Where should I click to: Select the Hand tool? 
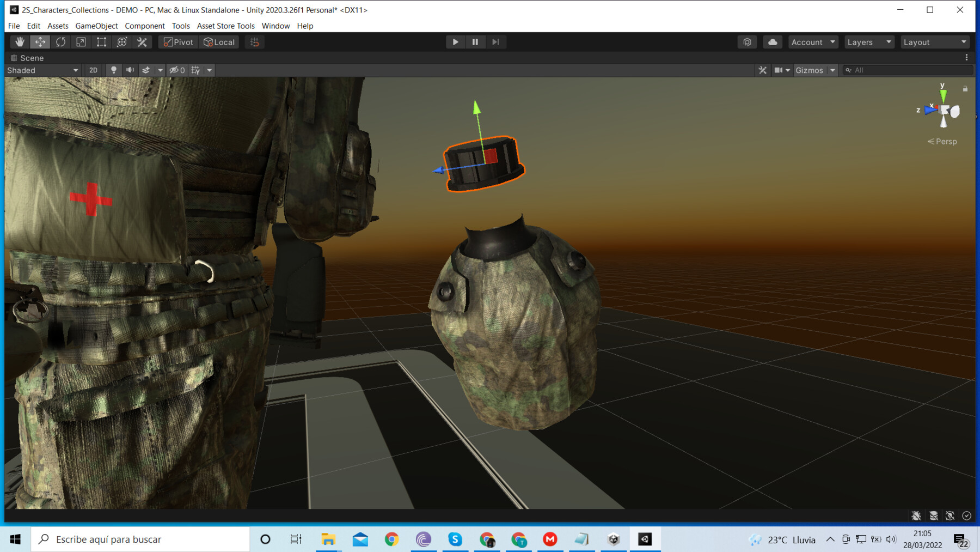click(x=20, y=42)
